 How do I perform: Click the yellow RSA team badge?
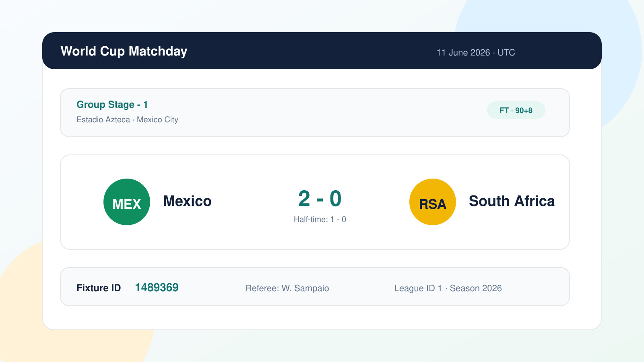click(x=433, y=202)
